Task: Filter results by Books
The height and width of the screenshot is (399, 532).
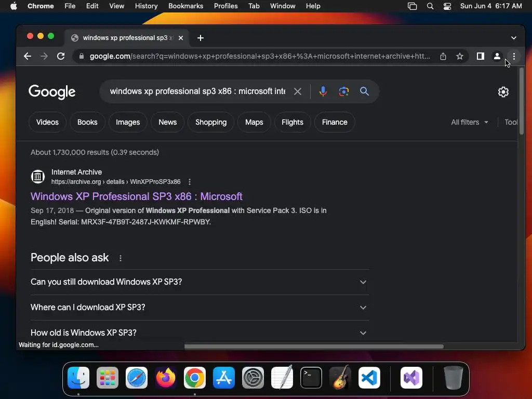Action: (87, 122)
